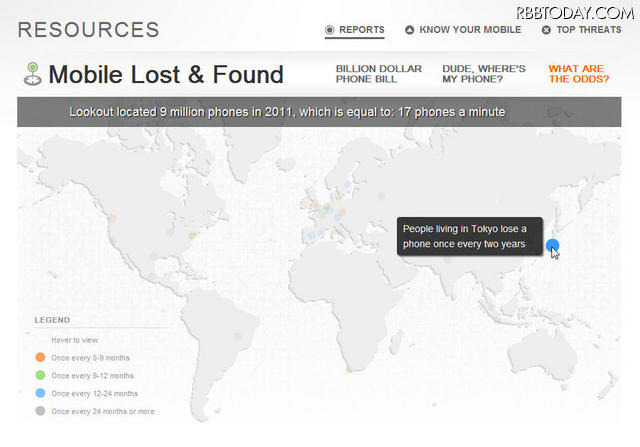Open the Reports tab
This screenshot has height=447, width=640.
pyautogui.click(x=354, y=30)
